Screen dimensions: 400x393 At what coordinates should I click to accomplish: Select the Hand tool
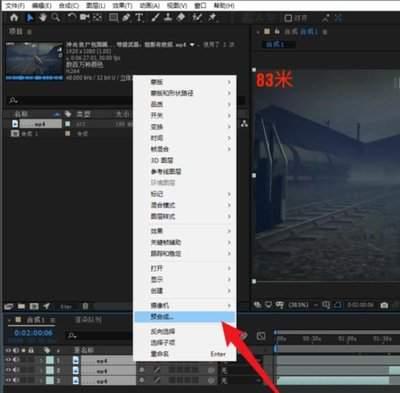point(43,18)
